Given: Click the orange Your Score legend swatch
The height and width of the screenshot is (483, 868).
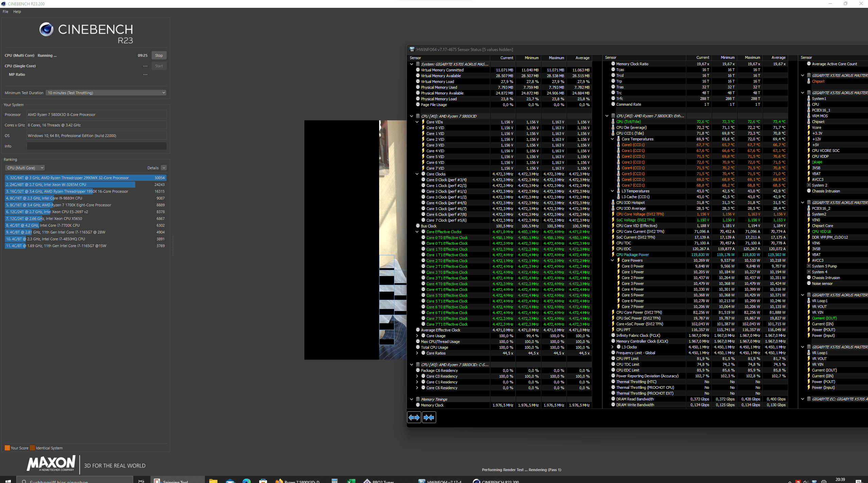Looking at the screenshot, I should [7, 448].
